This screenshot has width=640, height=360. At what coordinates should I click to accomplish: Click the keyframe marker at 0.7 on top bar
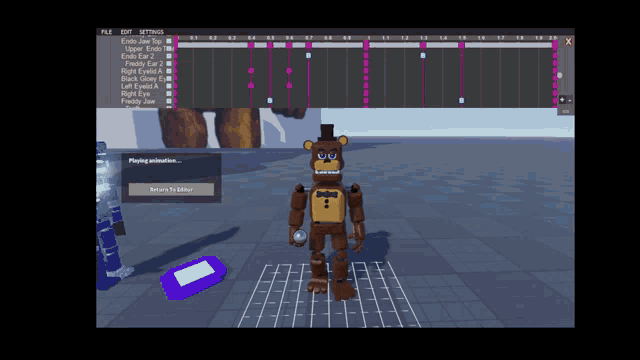click(309, 45)
